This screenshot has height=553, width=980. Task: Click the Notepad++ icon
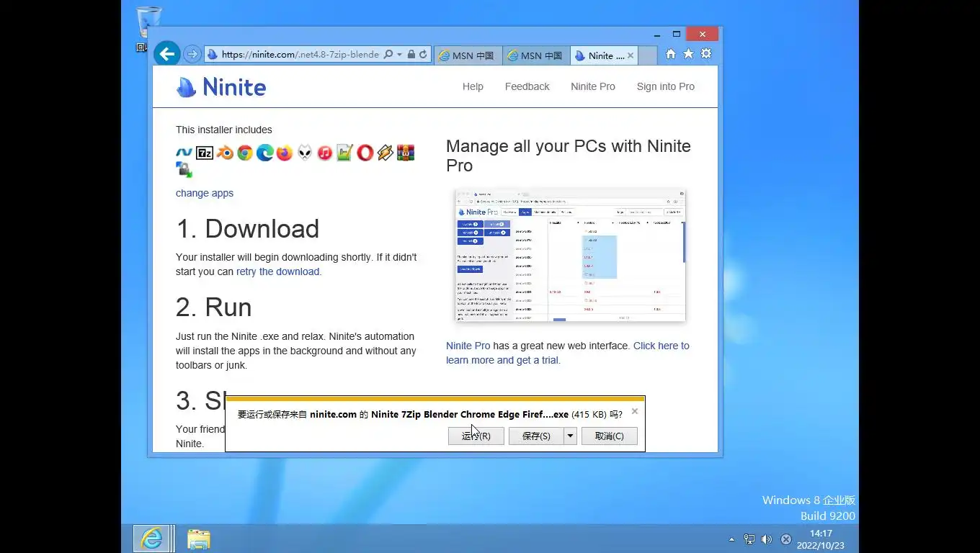(x=345, y=153)
